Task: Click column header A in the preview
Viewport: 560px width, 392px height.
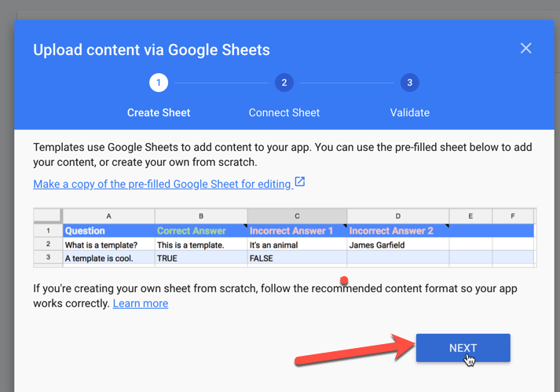Action: (109, 216)
